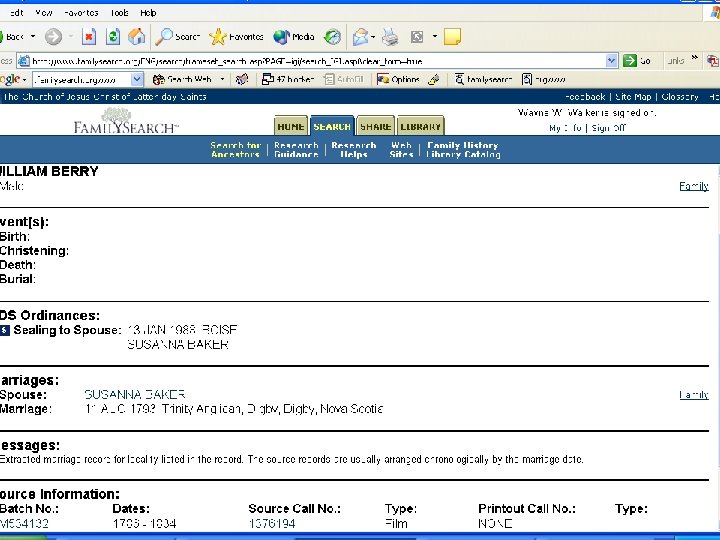This screenshot has height=540, width=720.
Task: Click the Edit toolbar icon beside printer
Action: click(417, 37)
